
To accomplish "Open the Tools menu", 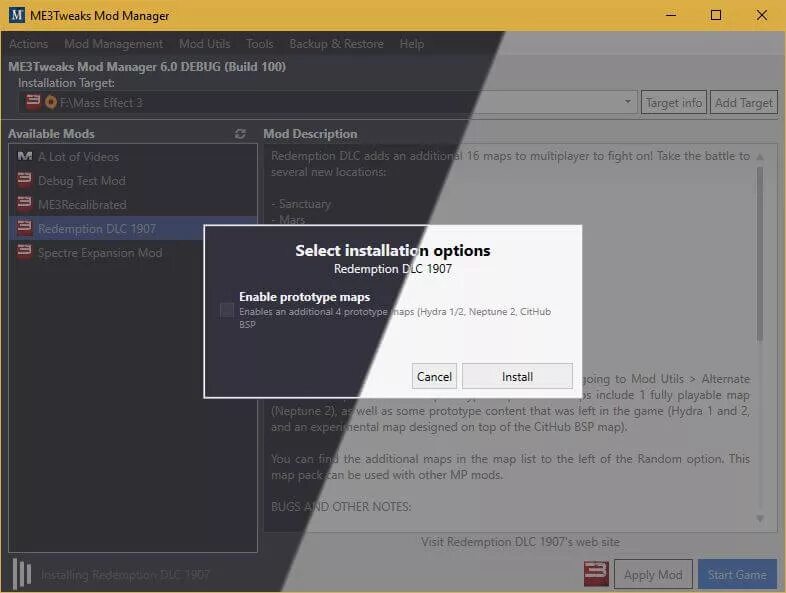I will coord(260,44).
